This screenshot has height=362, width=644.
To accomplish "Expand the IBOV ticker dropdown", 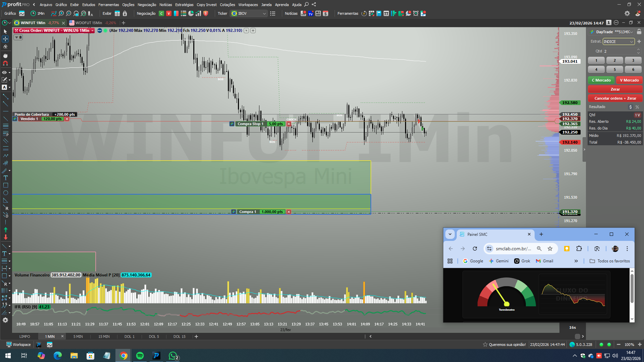I will [264, 13].
